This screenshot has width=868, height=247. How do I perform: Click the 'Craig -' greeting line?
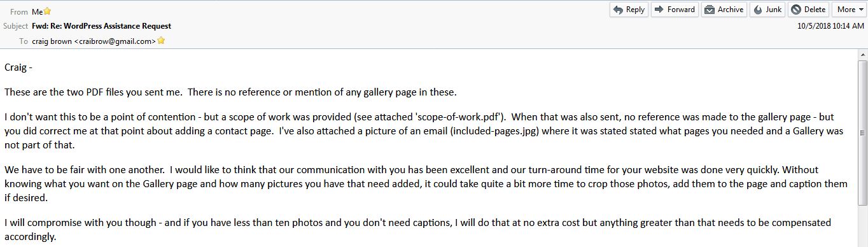click(x=18, y=67)
